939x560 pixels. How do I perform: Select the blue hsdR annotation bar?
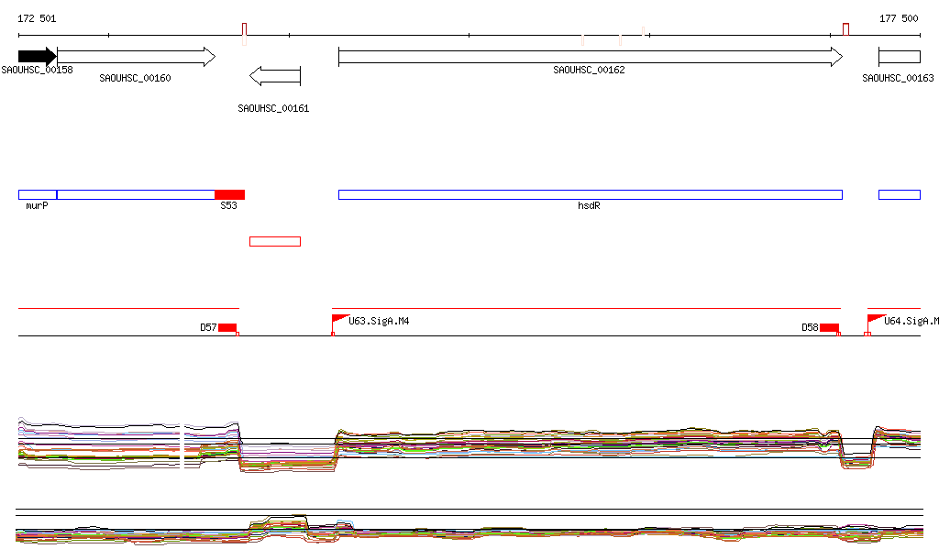[591, 194]
